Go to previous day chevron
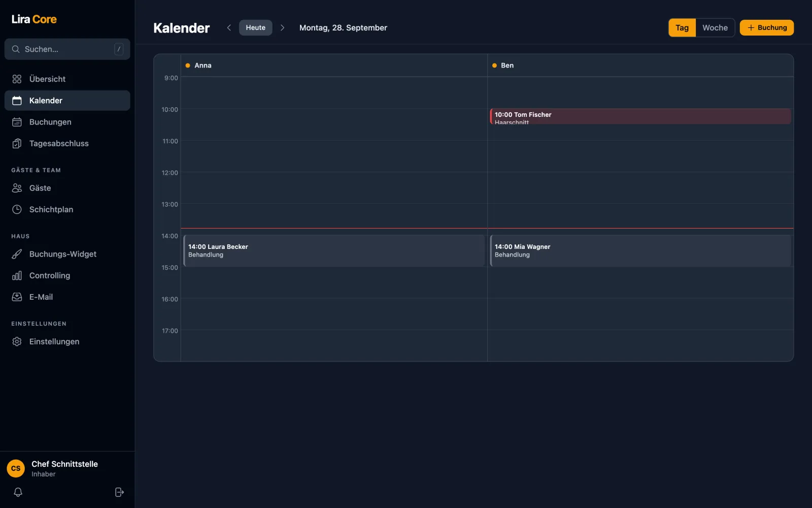 [229, 27]
